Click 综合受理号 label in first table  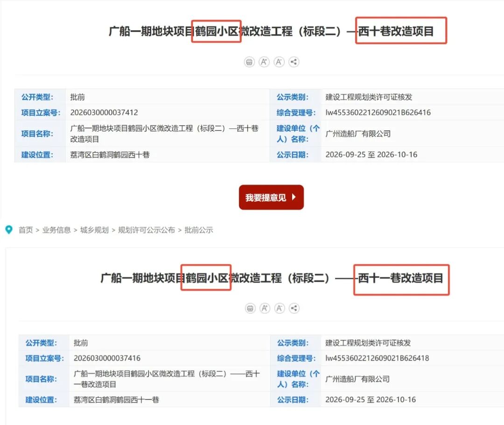pos(296,113)
